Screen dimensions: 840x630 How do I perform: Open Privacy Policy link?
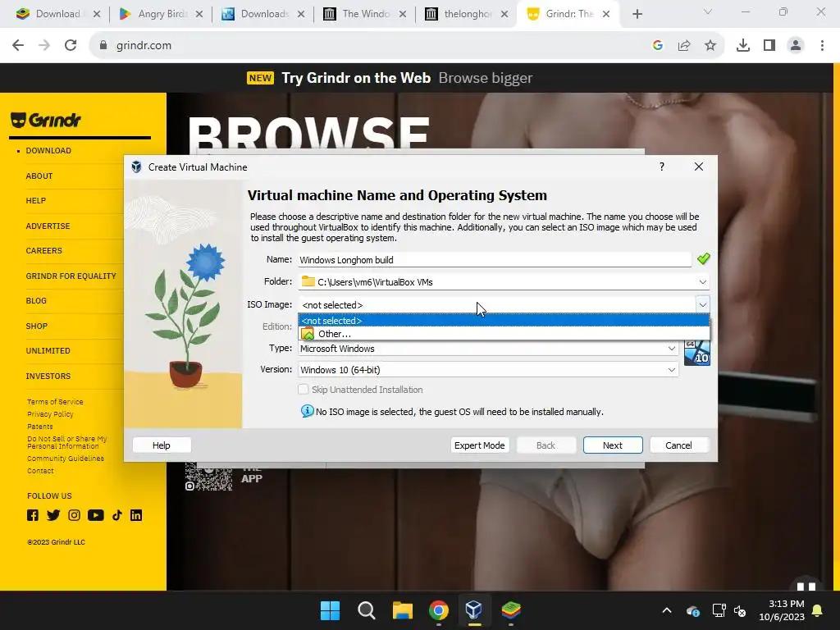[x=50, y=414]
